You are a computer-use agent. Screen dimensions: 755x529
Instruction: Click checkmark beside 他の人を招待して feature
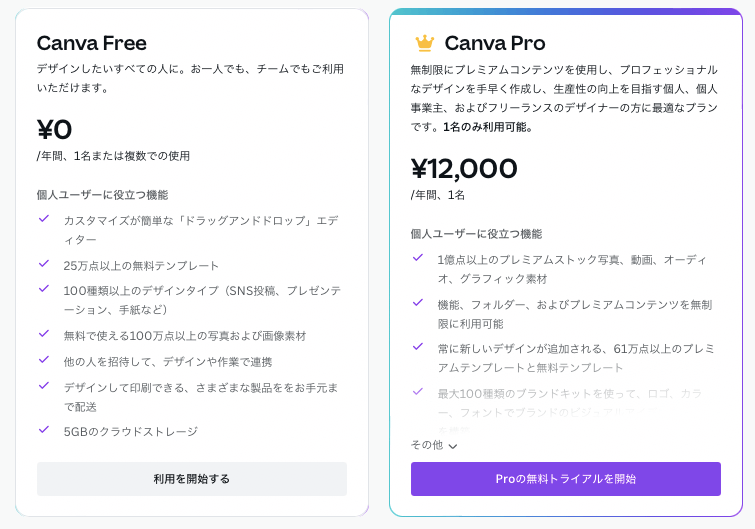pyautogui.click(x=44, y=360)
